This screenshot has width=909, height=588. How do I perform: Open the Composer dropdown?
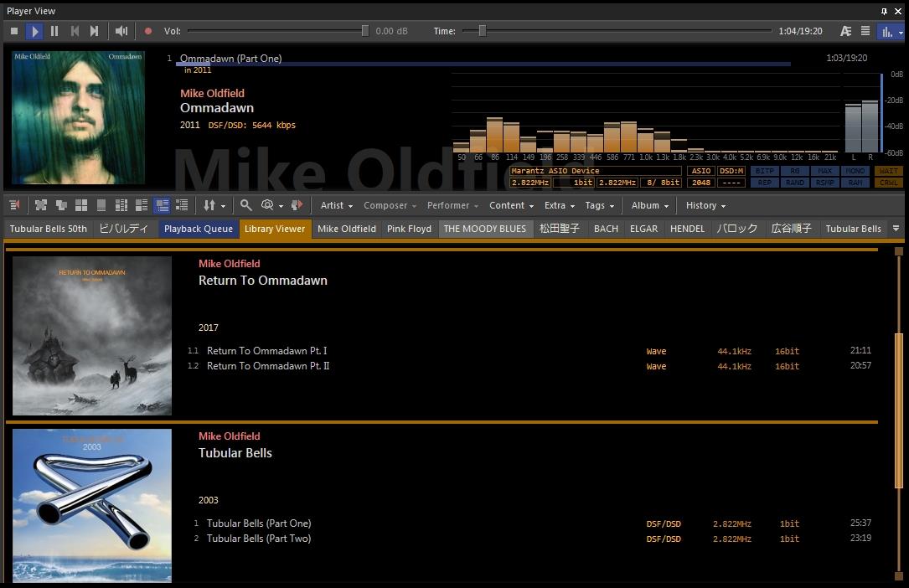(390, 206)
